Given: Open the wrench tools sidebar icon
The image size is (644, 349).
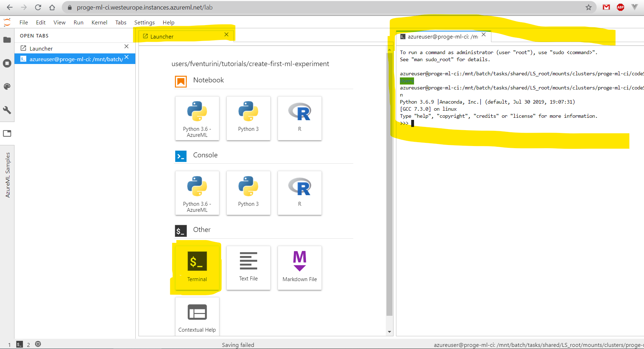Looking at the screenshot, I should pos(7,110).
